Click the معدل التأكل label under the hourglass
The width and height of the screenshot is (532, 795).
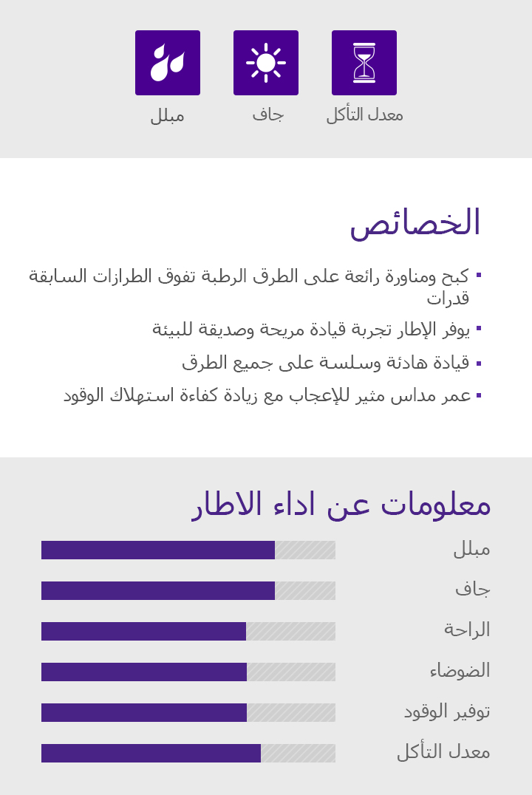pyautogui.click(x=365, y=115)
